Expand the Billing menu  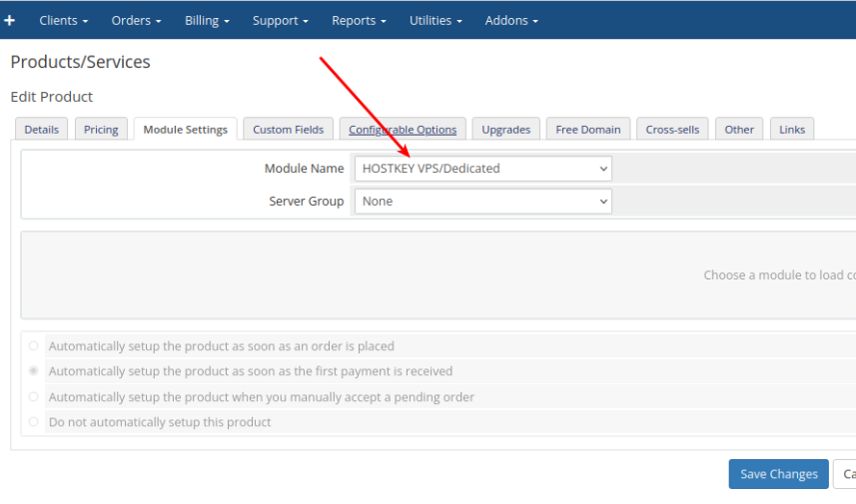207,21
